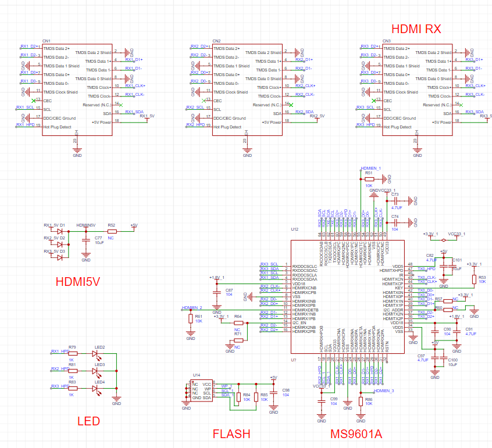Click the 'MS9601A' section title

(x=356, y=434)
